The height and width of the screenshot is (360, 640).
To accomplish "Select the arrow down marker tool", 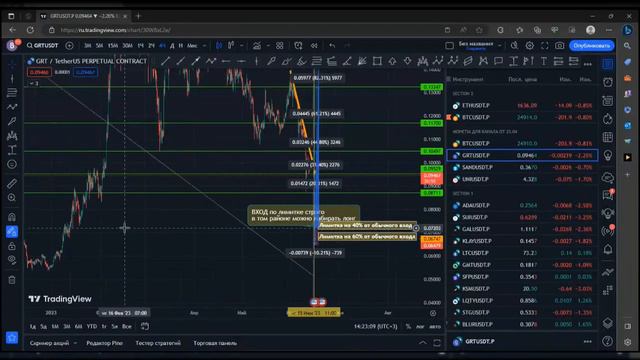I will click(x=407, y=61).
